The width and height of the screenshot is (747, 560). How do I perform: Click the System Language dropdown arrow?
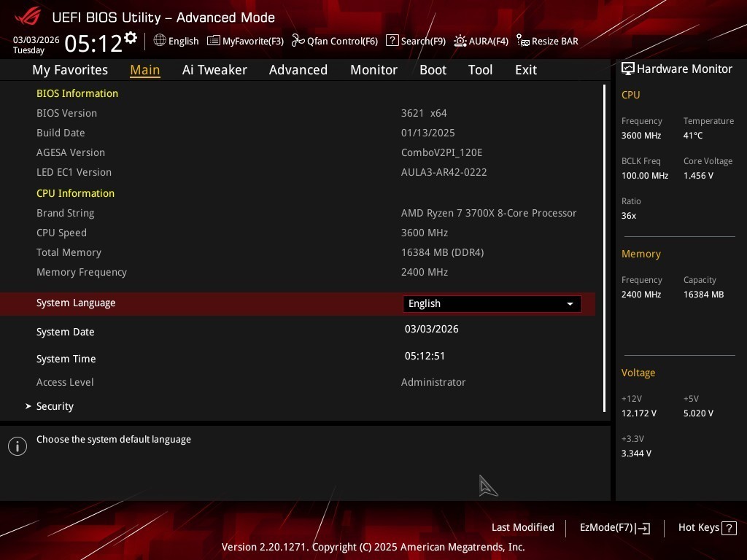[570, 304]
